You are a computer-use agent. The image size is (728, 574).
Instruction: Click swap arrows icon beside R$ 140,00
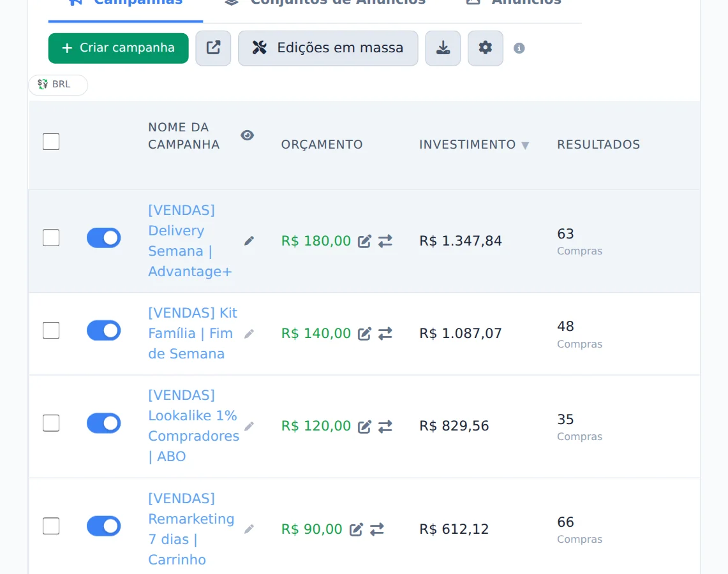[x=385, y=334]
